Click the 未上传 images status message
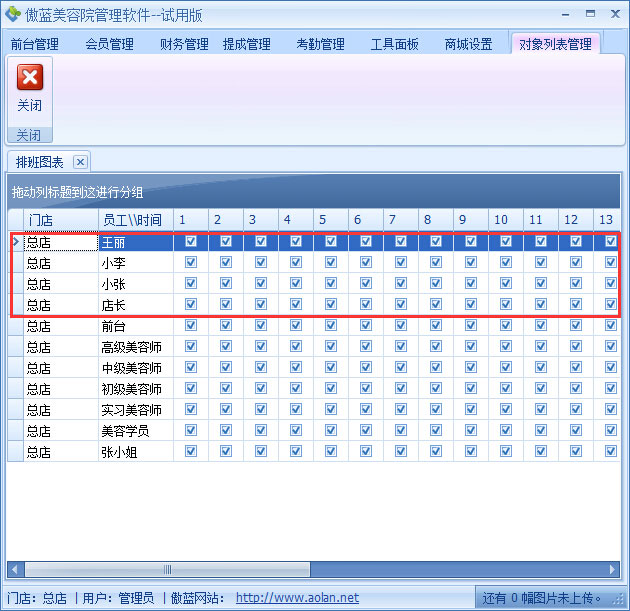This screenshot has width=630, height=611. (x=540, y=599)
